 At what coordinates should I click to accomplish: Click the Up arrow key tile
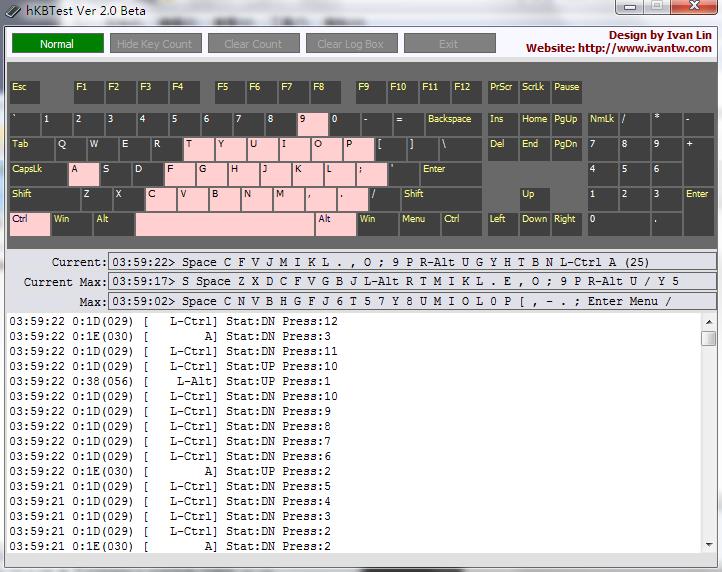click(x=534, y=199)
